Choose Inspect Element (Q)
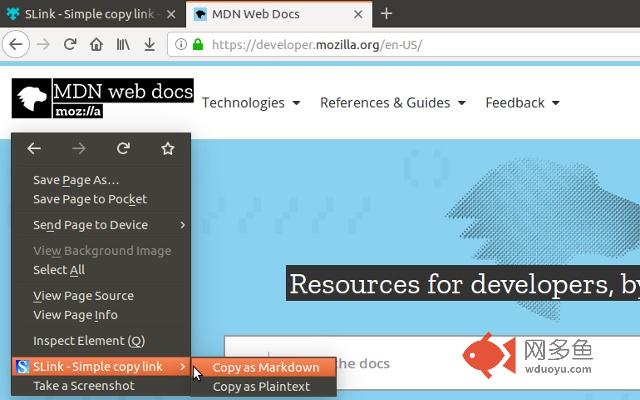The height and width of the screenshot is (400, 640). (101, 341)
